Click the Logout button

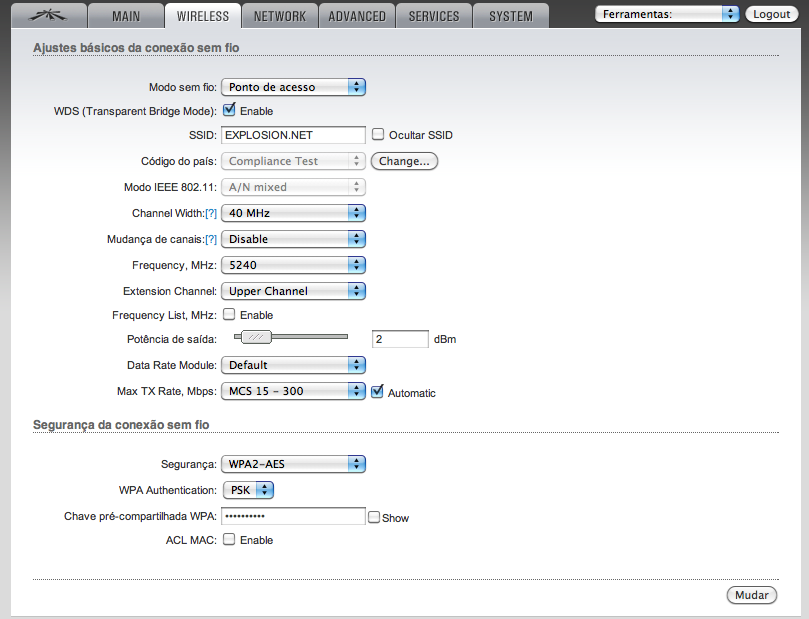[772, 14]
